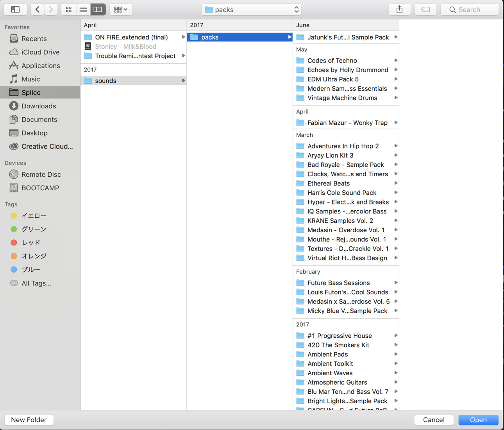This screenshot has width=504, height=430.
Task: Go back with the left chevron
Action: [38, 9]
